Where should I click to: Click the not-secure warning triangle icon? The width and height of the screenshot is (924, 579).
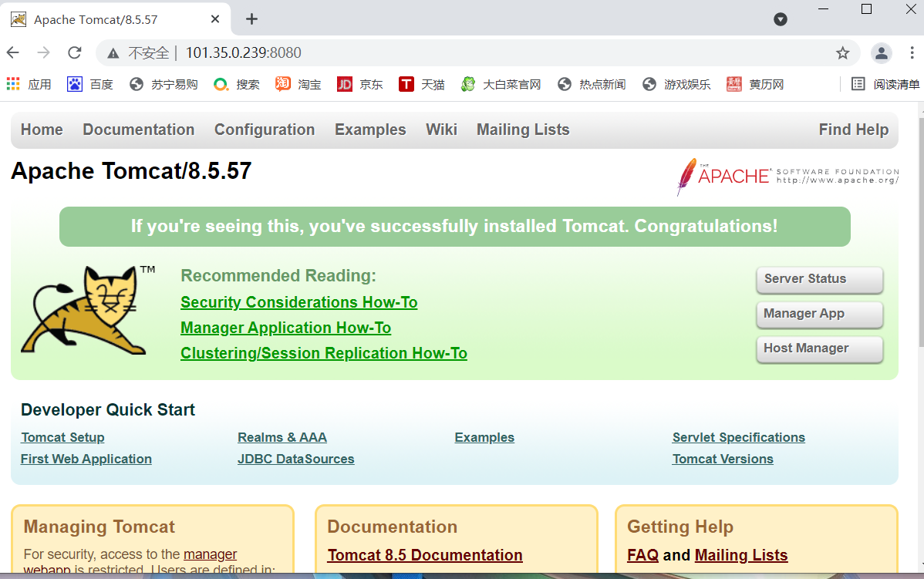coord(113,54)
